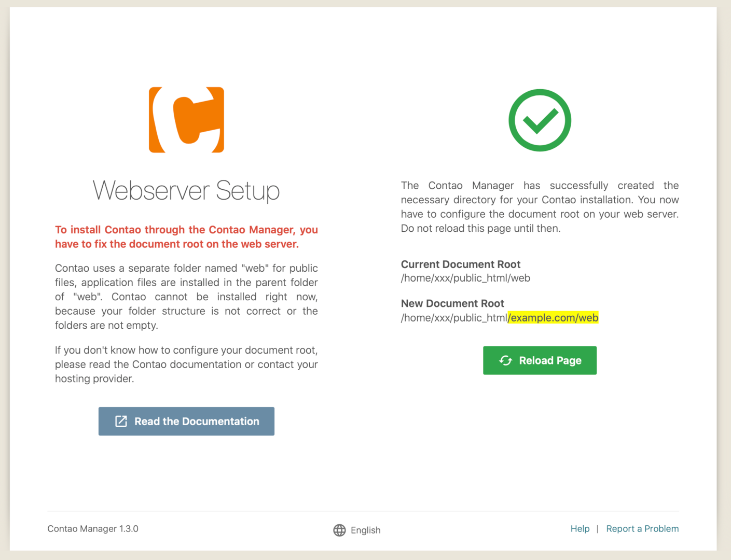This screenshot has width=731, height=560.
Task: Click the highlighted /example.com/web path
Action: tap(553, 317)
